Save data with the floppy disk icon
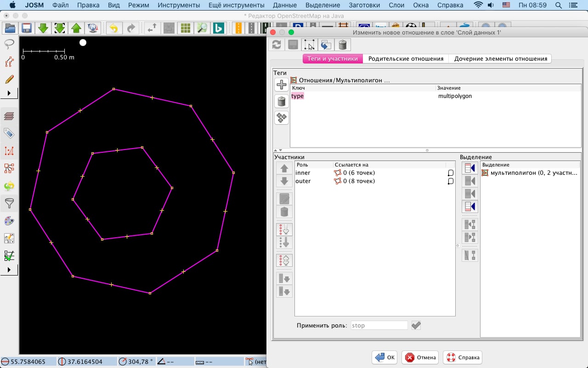This screenshot has height=368, width=588. 26,28
